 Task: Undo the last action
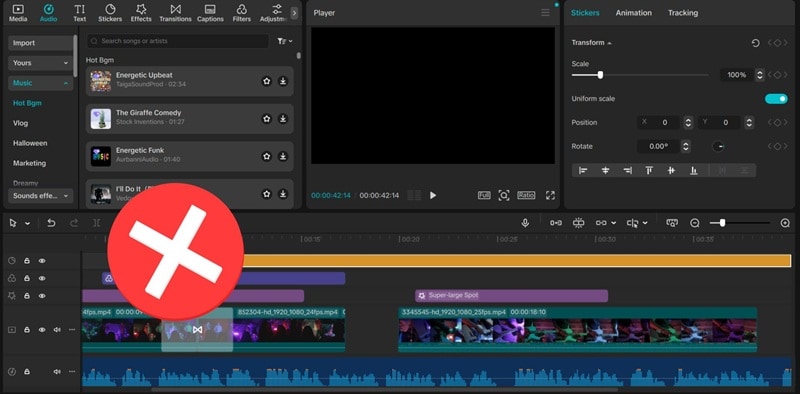click(51, 223)
